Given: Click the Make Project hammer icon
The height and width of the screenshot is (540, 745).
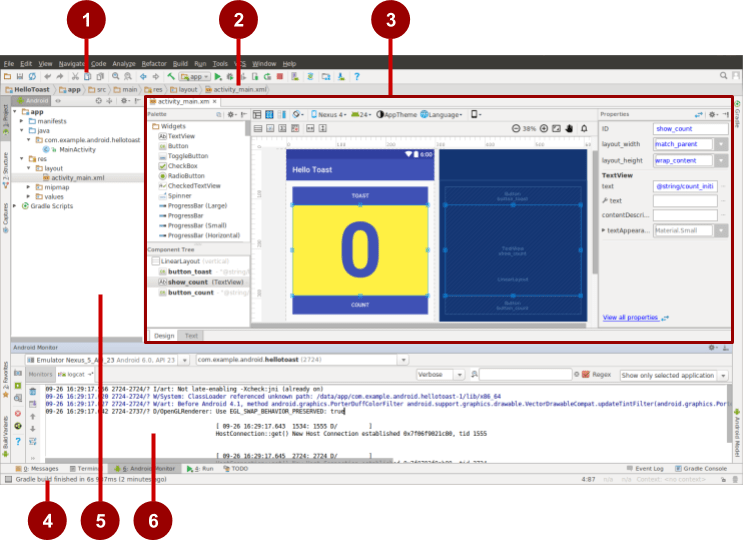Looking at the screenshot, I should coord(171,76).
